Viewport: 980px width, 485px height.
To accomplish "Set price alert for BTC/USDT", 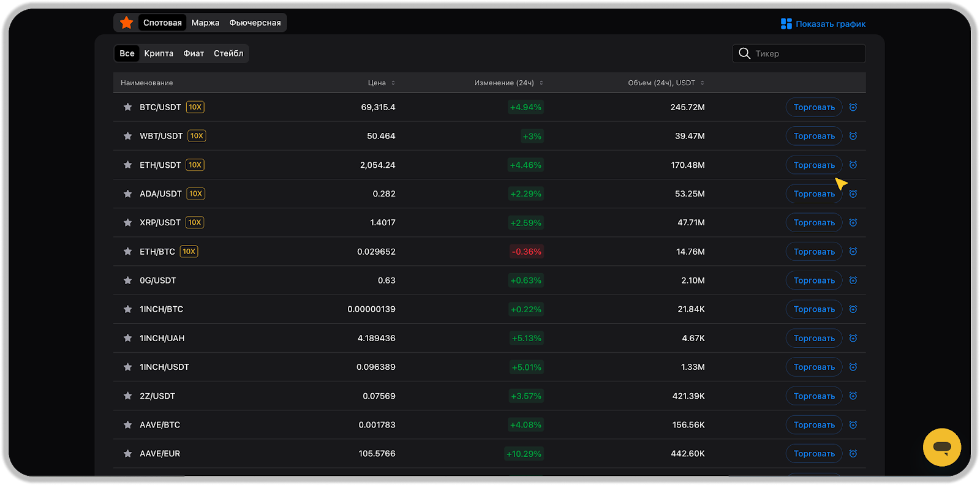I will point(853,107).
